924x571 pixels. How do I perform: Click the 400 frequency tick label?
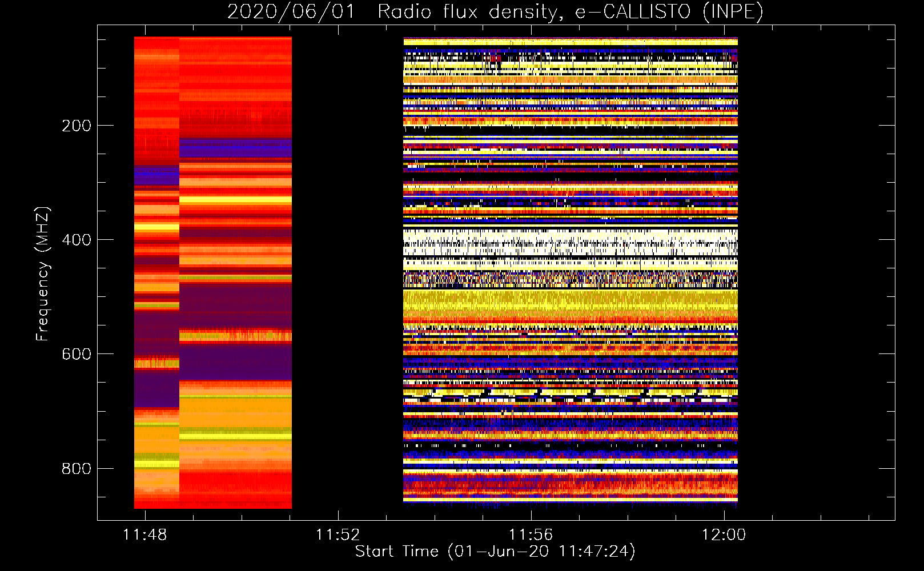(x=77, y=240)
